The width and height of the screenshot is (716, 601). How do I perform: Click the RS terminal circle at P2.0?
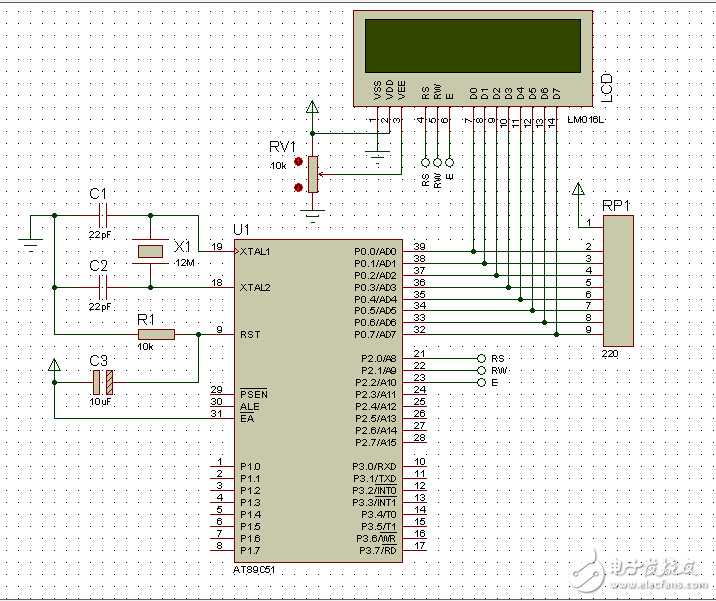pyautogui.click(x=481, y=358)
